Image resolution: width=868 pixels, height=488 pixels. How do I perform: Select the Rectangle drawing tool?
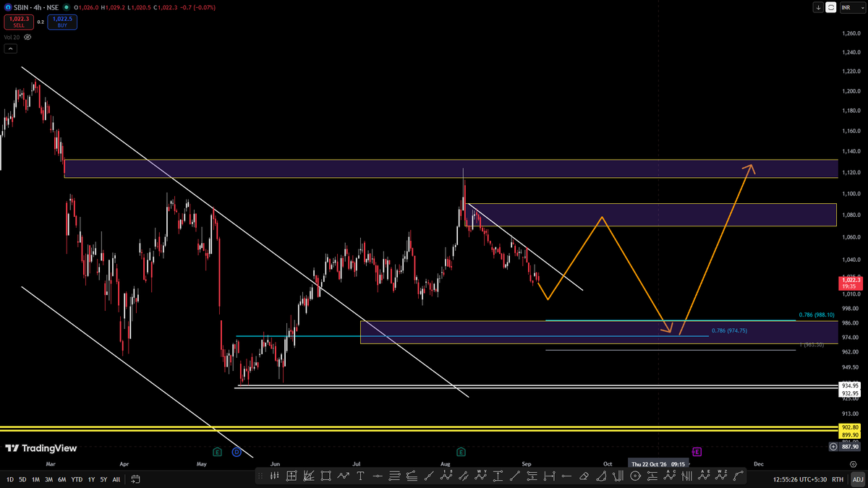tap(326, 476)
